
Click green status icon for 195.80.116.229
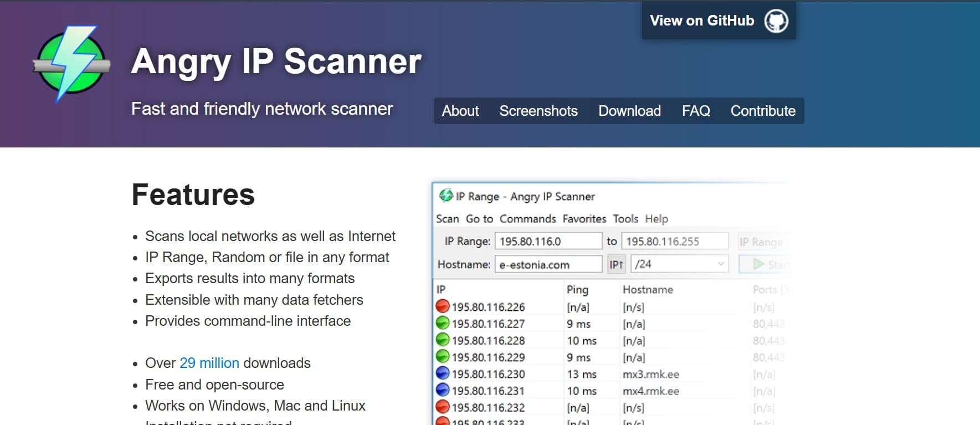442,356
